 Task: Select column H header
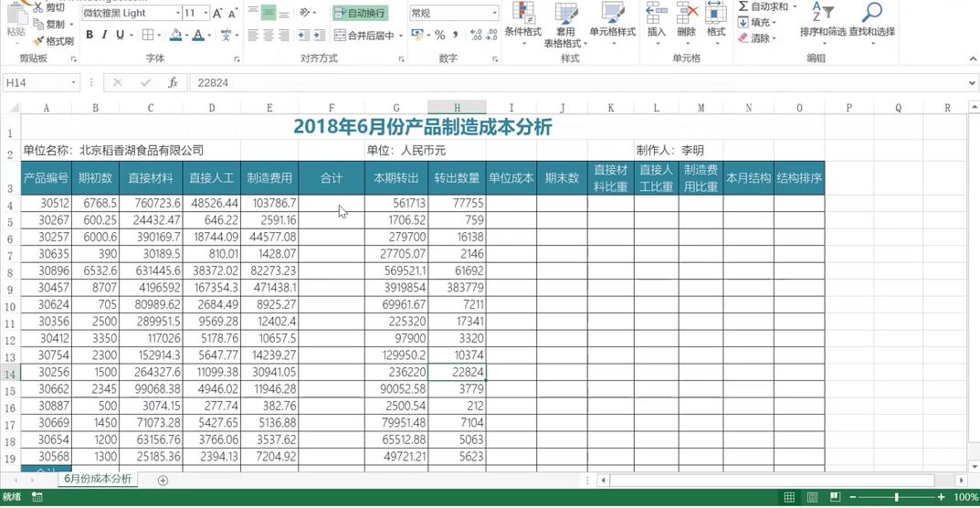click(x=457, y=108)
